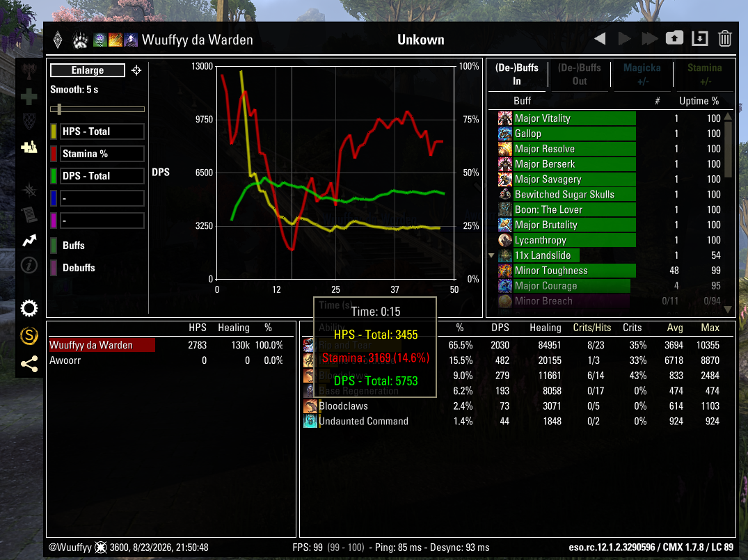Click the Minor Breach debuff row
This screenshot has height=560, width=748.
[609, 301]
